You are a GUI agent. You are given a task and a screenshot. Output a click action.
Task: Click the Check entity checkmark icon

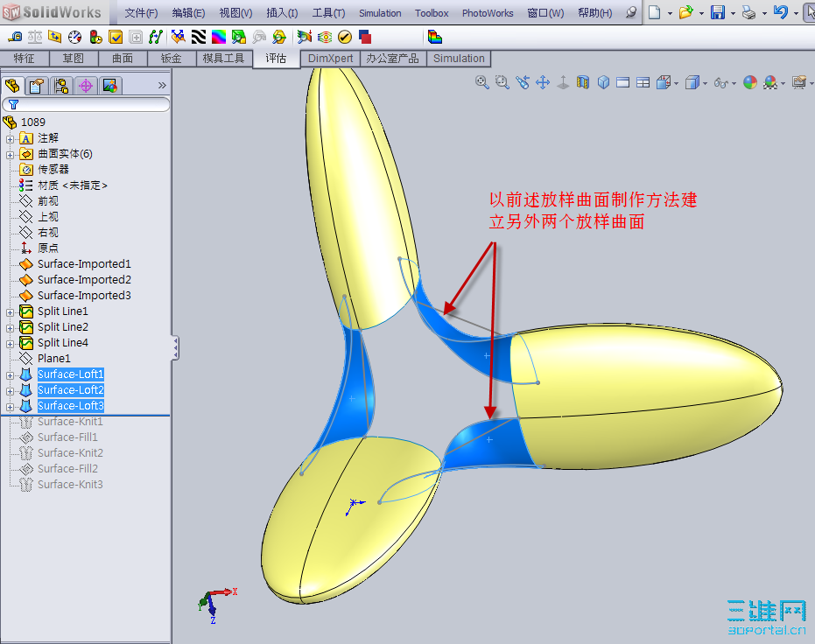116,37
